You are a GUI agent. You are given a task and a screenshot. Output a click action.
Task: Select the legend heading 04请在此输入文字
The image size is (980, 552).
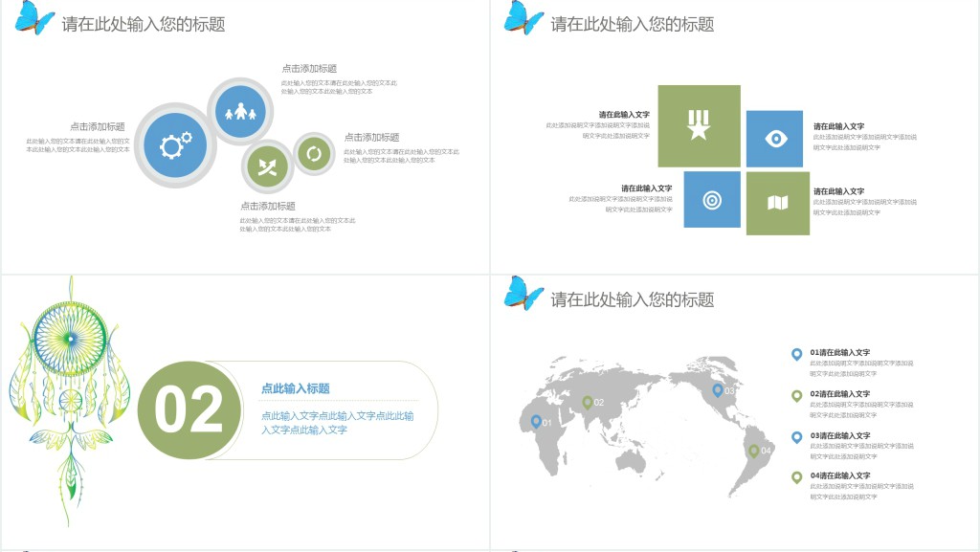coord(840,475)
